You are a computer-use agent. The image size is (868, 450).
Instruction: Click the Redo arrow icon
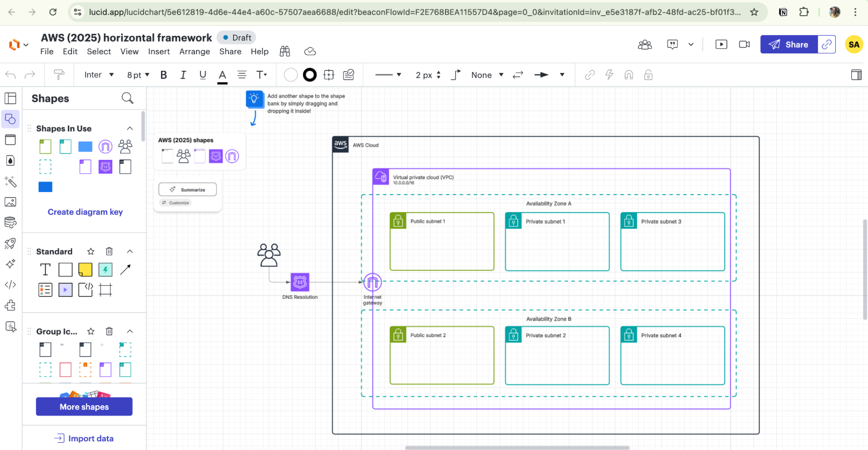click(x=30, y=75)
